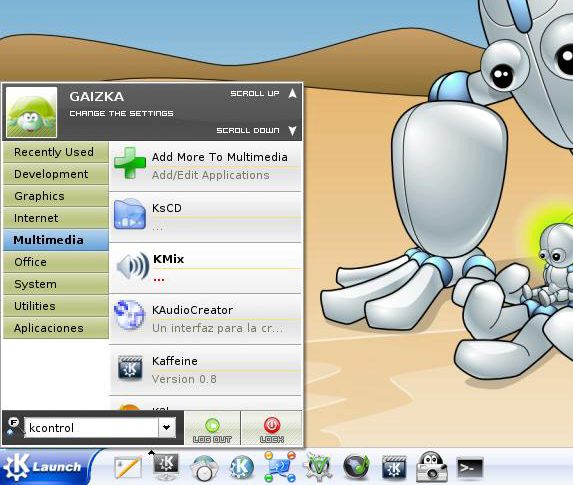Open the monitor KDE gear icon in panel

point(167,467)
